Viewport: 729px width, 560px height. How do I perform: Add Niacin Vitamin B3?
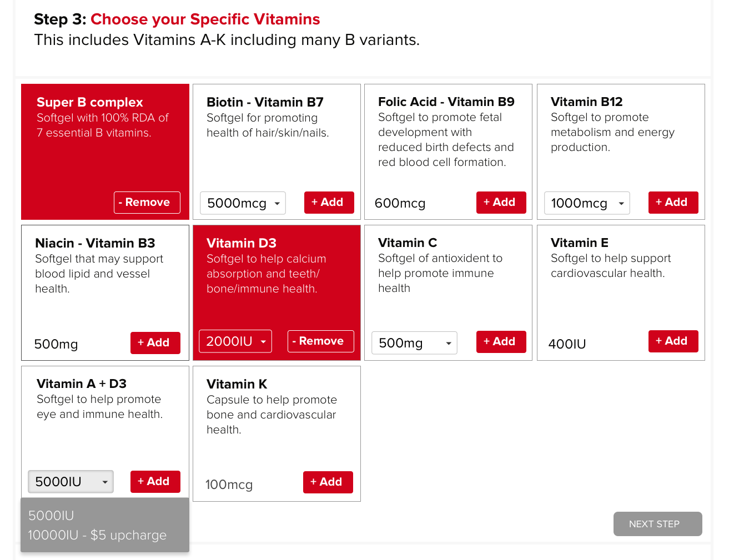[155, 343]
